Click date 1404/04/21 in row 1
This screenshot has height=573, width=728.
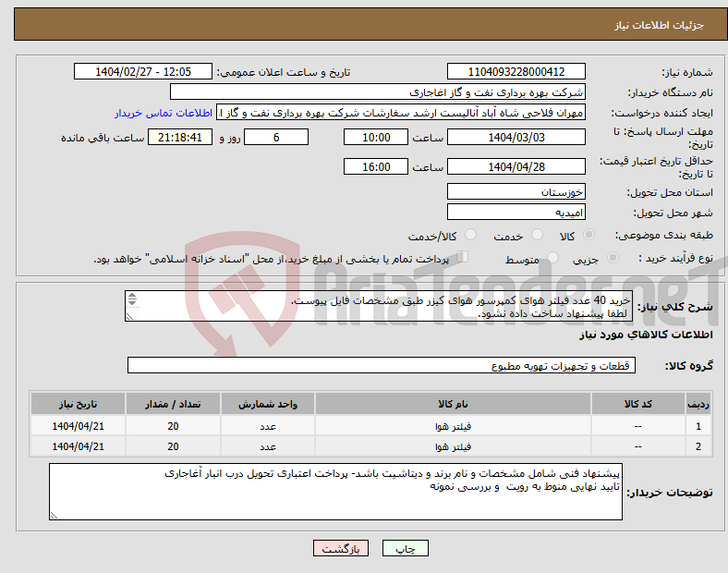(x=78, y=426)
